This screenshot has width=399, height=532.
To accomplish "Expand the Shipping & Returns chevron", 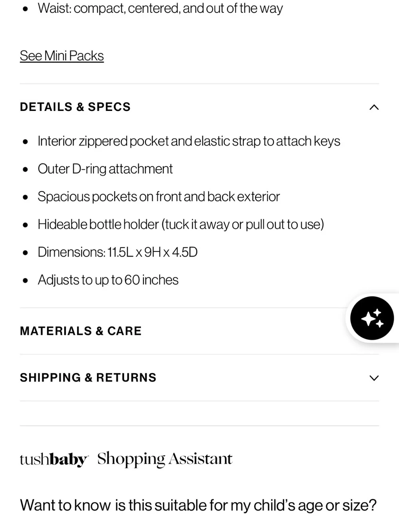I will click(x=374, y=378).
